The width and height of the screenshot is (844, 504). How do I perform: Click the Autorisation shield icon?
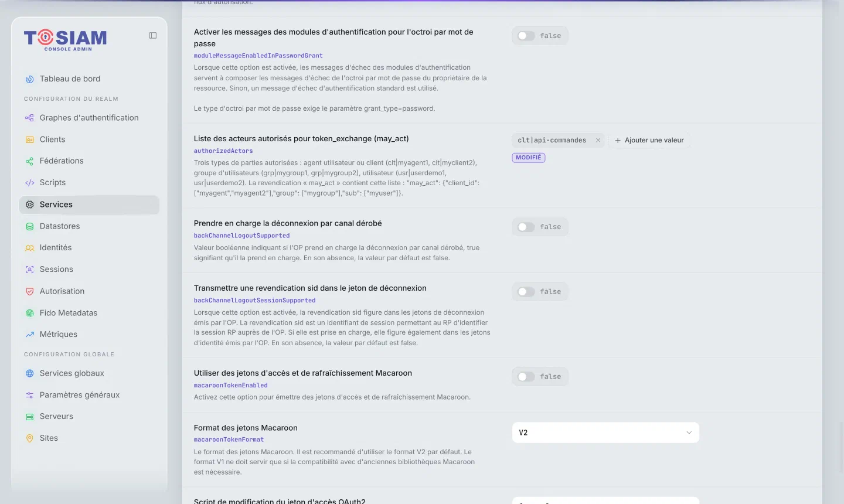(29, 291)
